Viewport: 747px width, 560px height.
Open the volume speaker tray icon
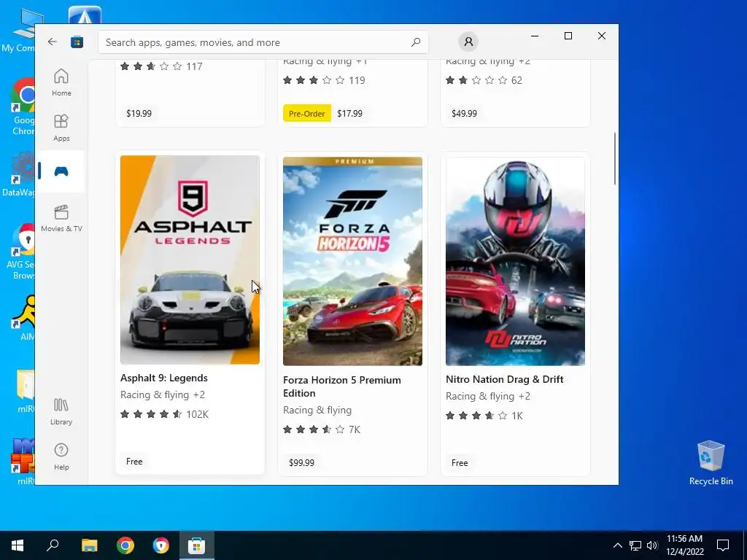[651, 545]
